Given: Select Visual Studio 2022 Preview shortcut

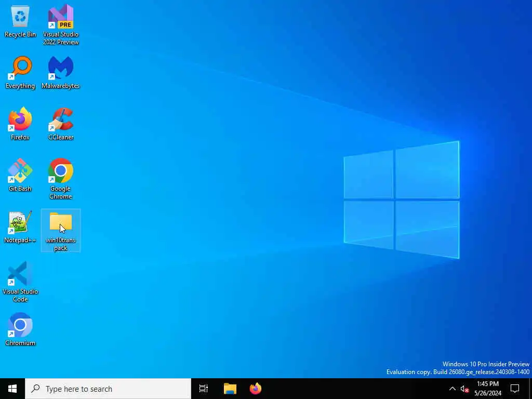Looking at the screenshot, I should [61, 24].
